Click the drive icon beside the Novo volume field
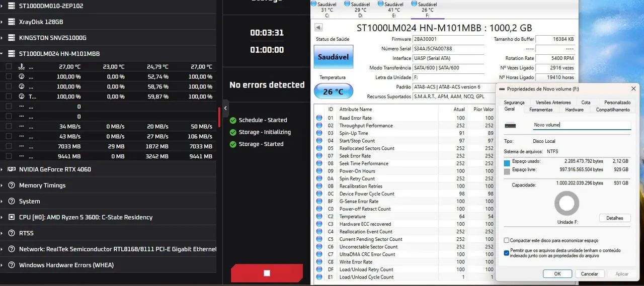This screenshot has width=644, height=286. pyautogui.click(x=510, y=125)
